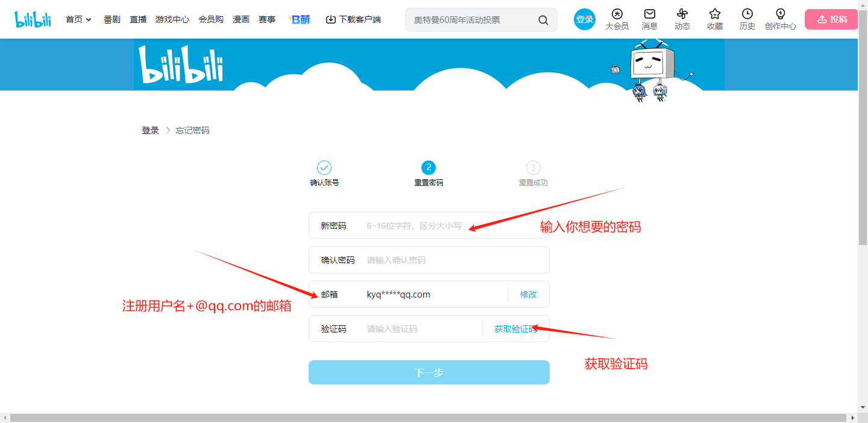
Task: Select 会员购 in the top menu
Action: [211, 19]
